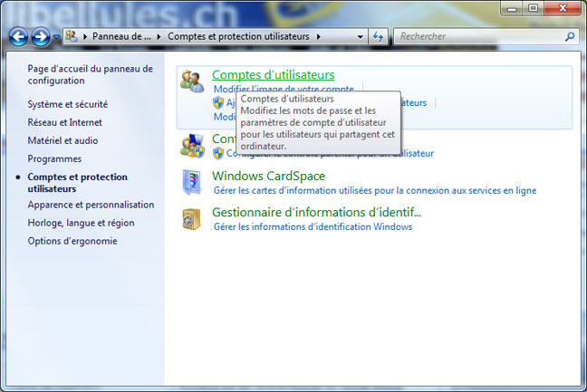Maximize the Control Panel window

(533, 8)
